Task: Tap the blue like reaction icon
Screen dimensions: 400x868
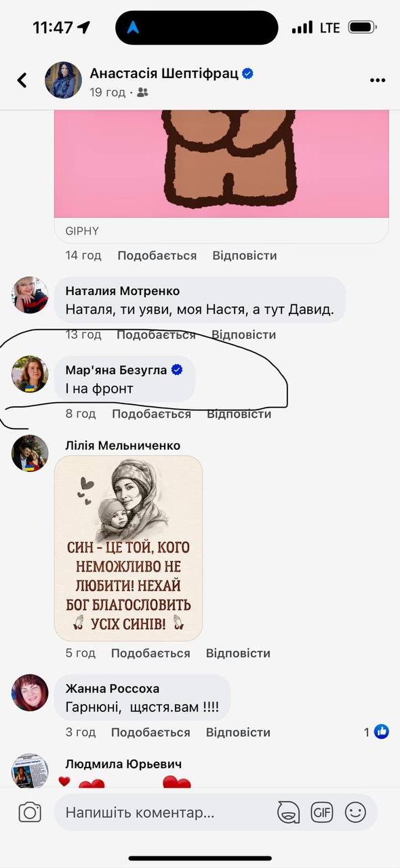Action: [x=382, y=732]
